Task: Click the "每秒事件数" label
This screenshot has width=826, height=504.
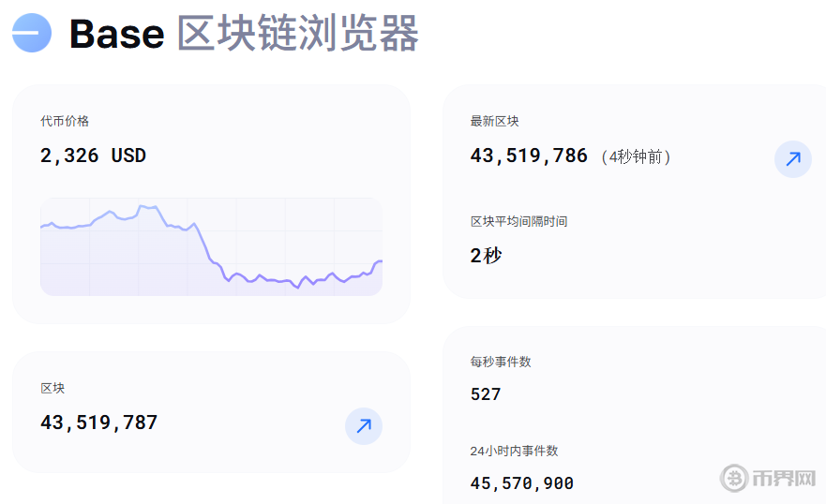Action: pos(501,362)
